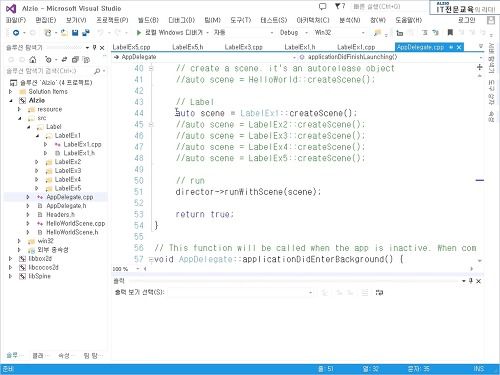
Task: Open the view menu 보기(V)
Action: point(76,20)
